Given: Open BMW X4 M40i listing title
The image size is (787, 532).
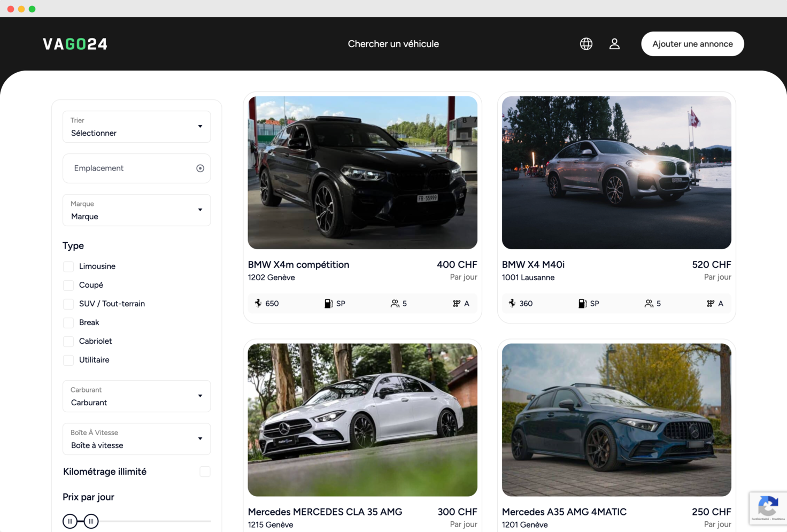Looking at the screenshot, I should pos(533,265).
